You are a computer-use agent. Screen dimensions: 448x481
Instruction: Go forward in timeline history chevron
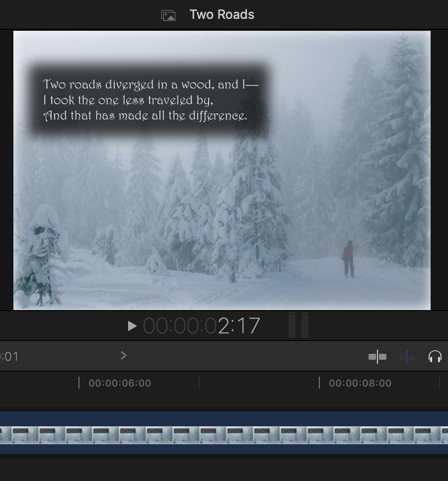point(124,356)
